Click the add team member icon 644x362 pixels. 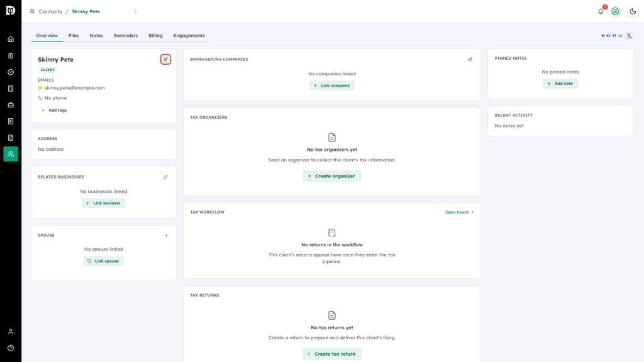[x=629, y=36]
